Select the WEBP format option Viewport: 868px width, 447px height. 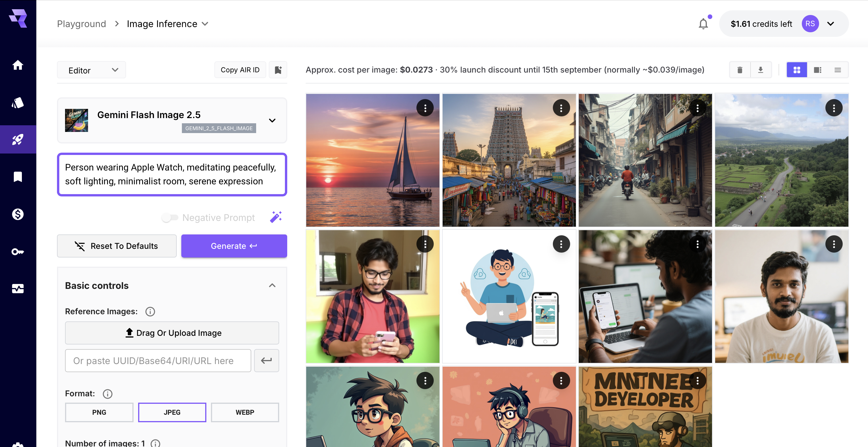pos(245,412)
